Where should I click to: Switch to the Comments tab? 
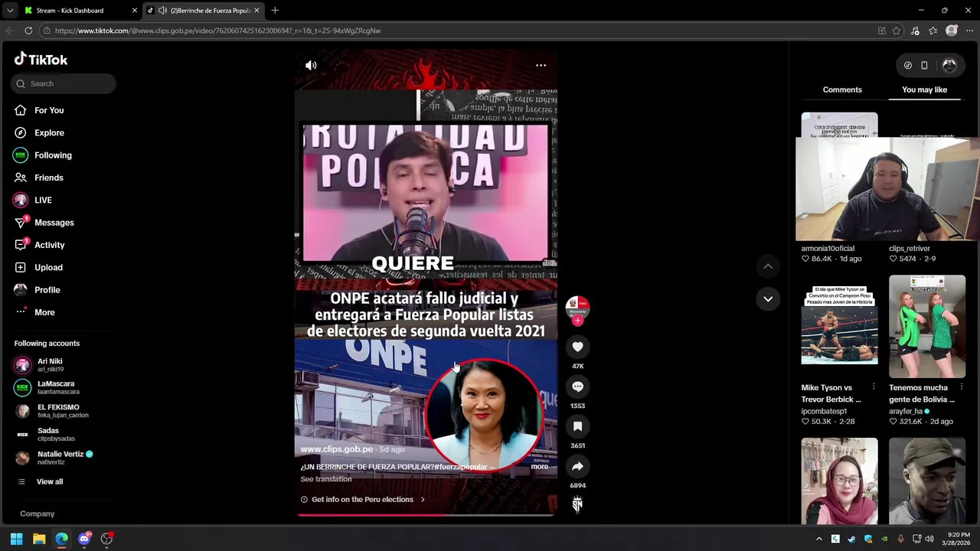[x=842, y=90]
